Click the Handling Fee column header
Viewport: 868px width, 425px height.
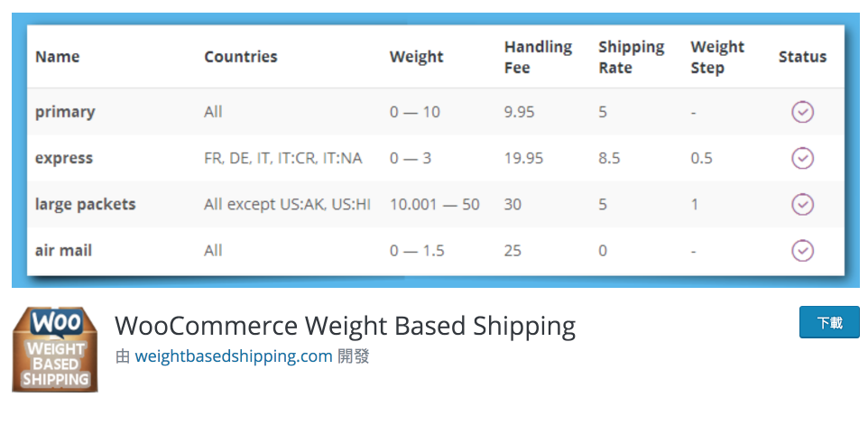coord(538,57)
